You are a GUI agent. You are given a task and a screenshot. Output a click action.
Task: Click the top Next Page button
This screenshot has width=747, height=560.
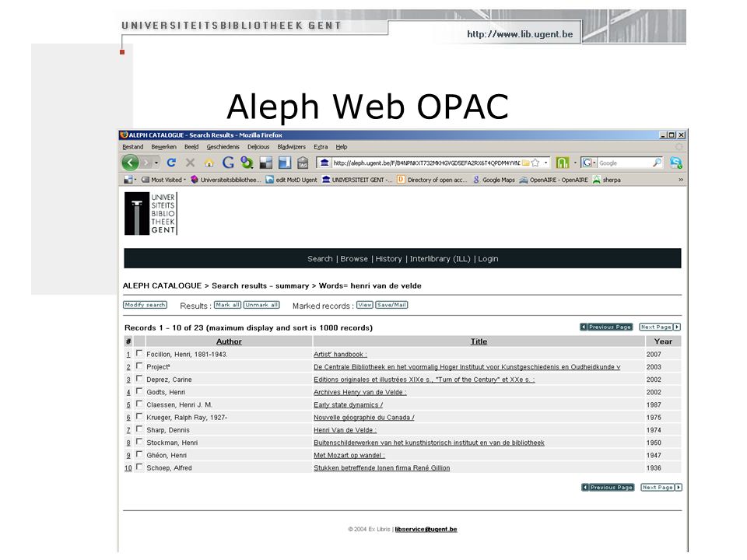pos(660,327)
